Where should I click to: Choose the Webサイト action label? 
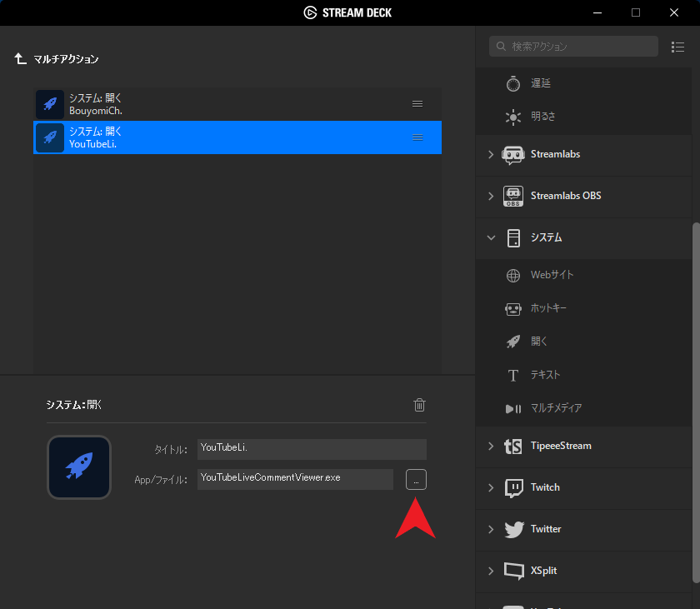pos(552,275)
